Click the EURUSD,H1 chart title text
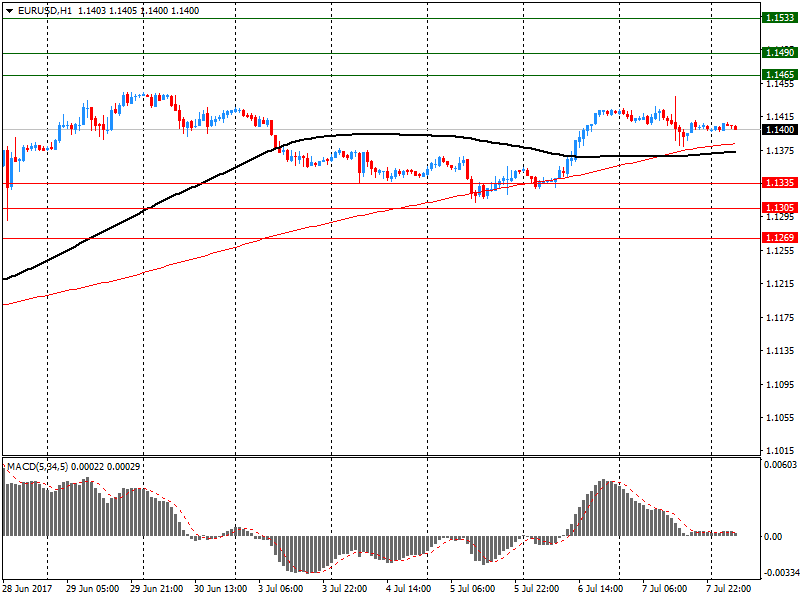 [45, 11]
